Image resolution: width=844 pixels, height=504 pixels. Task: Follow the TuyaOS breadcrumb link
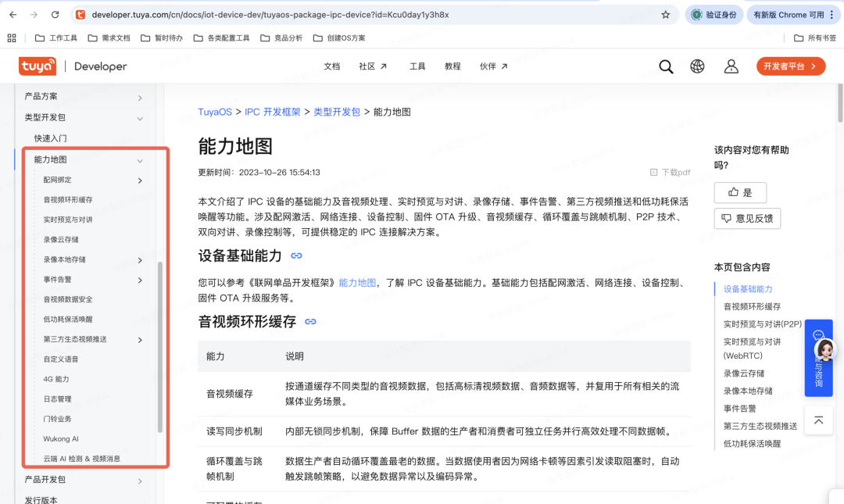click(214, 112)
